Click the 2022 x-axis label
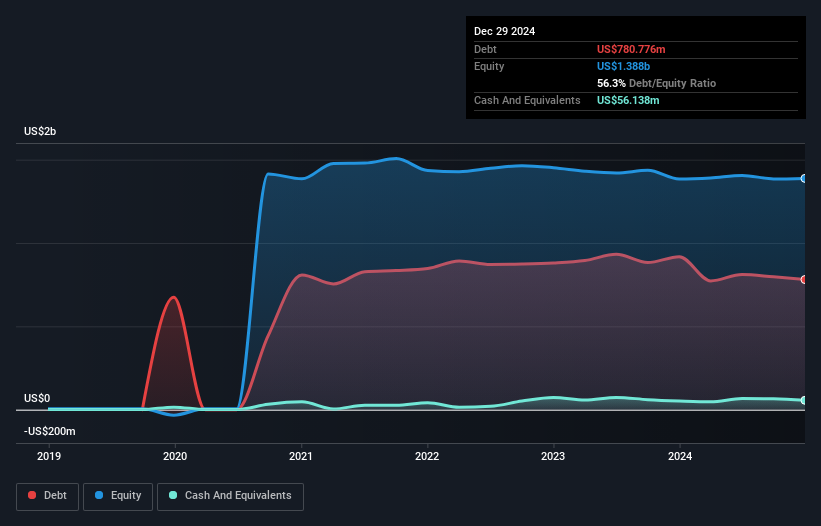Image resolution: width=821 pixels, height=526 pixels. (427, 456)
